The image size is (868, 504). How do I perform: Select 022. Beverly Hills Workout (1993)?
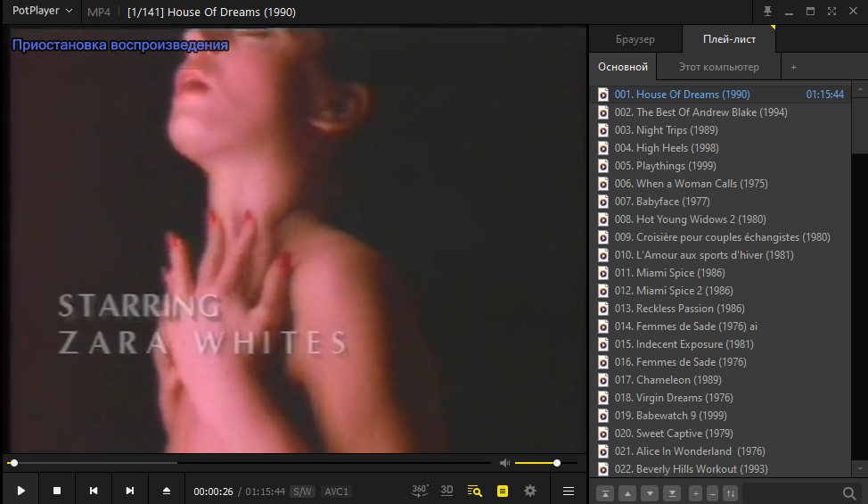[721, 468]
